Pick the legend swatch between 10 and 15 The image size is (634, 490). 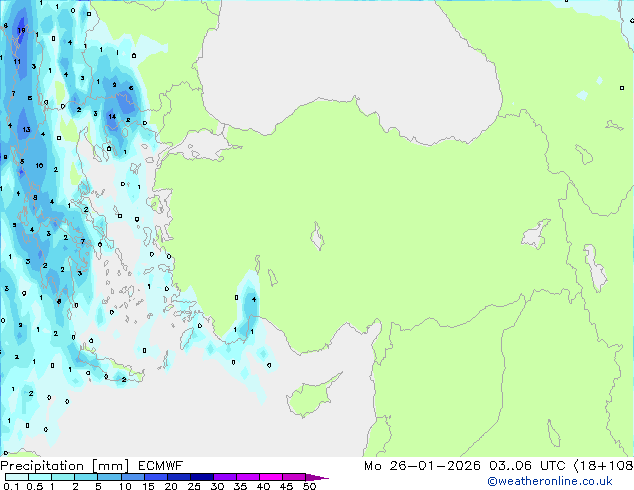tap(133, 477)
